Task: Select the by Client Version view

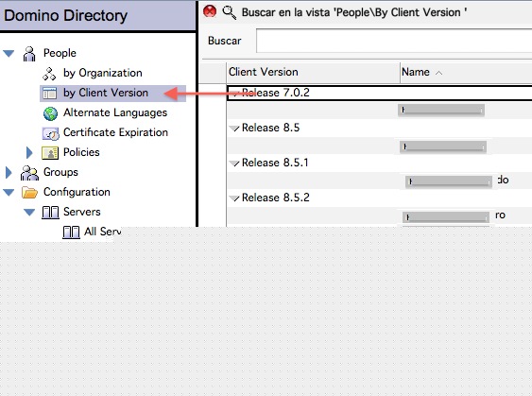Action: (106, 93)
